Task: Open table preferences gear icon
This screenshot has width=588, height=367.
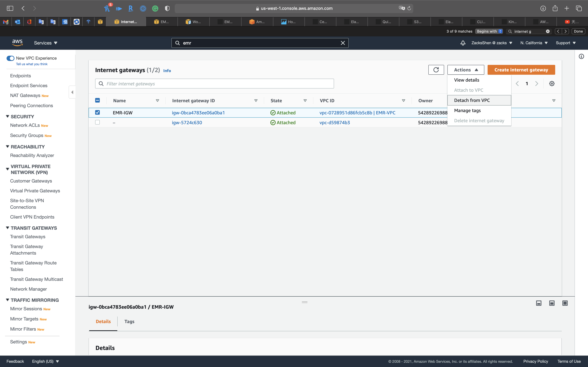Action: click(552, 84)
